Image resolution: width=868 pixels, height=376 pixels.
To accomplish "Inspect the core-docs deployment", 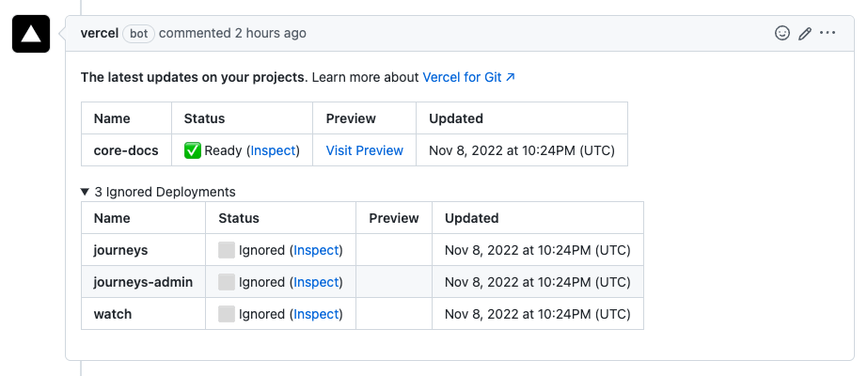I will point(273,150).
